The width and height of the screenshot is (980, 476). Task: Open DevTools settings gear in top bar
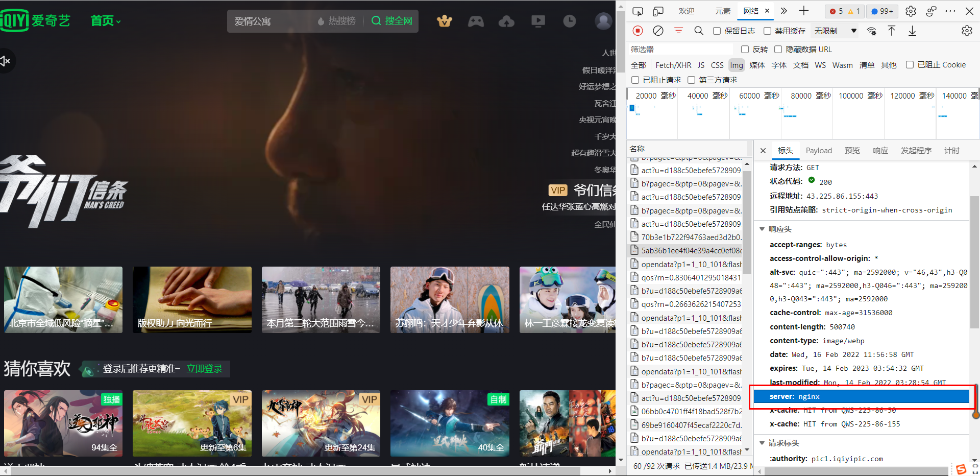pyautogui.click(x=911, y=11)
